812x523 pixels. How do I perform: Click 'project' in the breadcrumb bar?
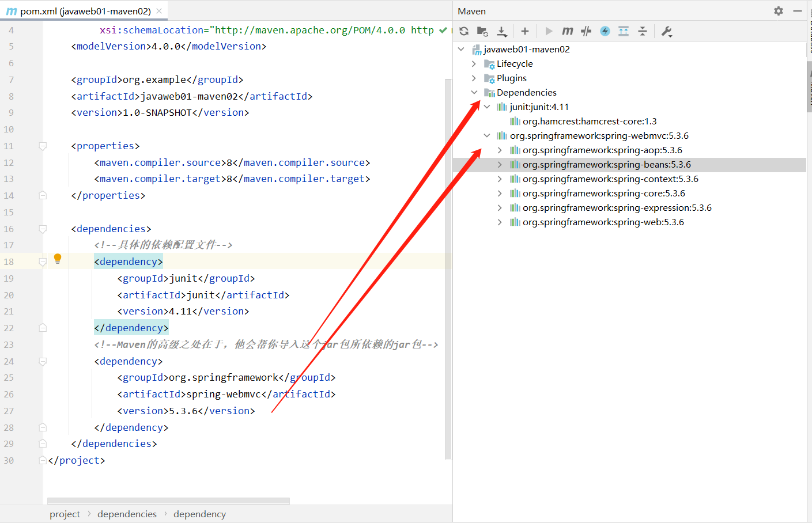pyautogui.click(x=65, y=514)
